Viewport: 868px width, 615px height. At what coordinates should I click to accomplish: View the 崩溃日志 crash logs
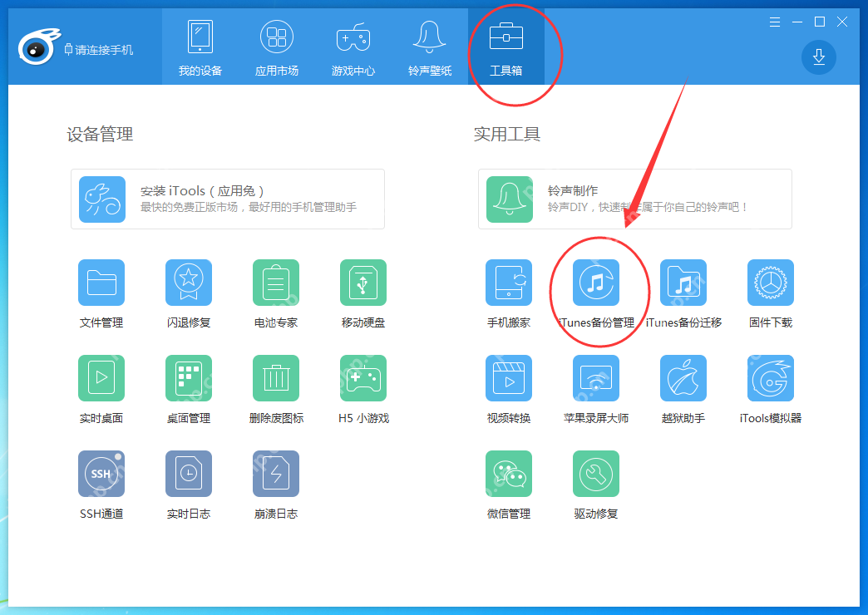point(276,474)
